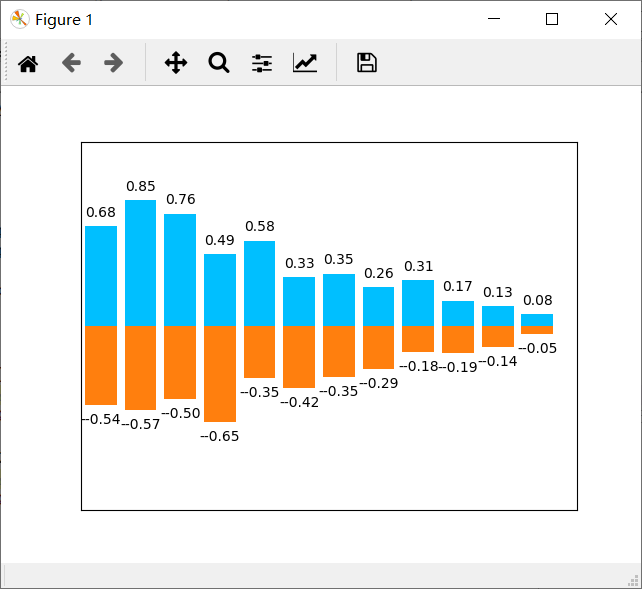
Task: Select the zoom to rectangle tool
Action: click(219, 63)
